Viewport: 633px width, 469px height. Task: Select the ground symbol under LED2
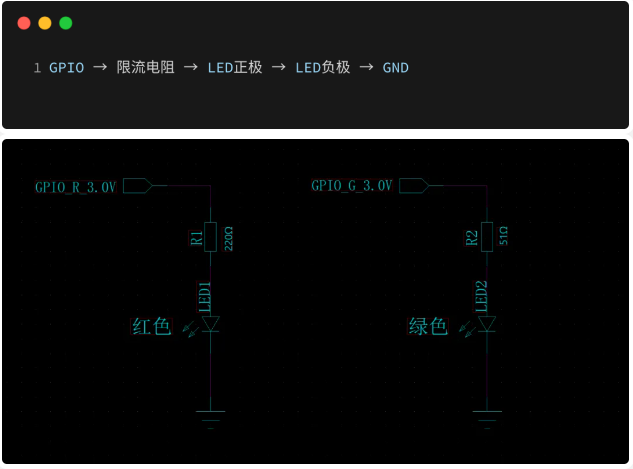487,420
